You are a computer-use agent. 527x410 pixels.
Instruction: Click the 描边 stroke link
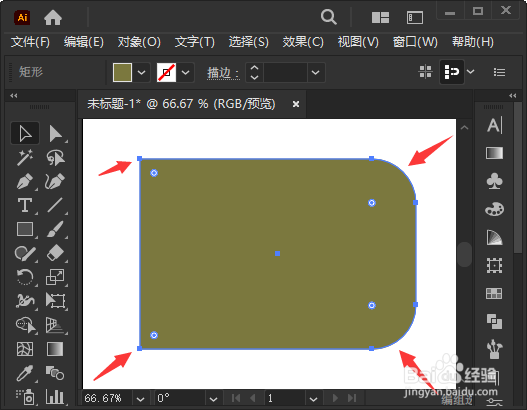223,72
